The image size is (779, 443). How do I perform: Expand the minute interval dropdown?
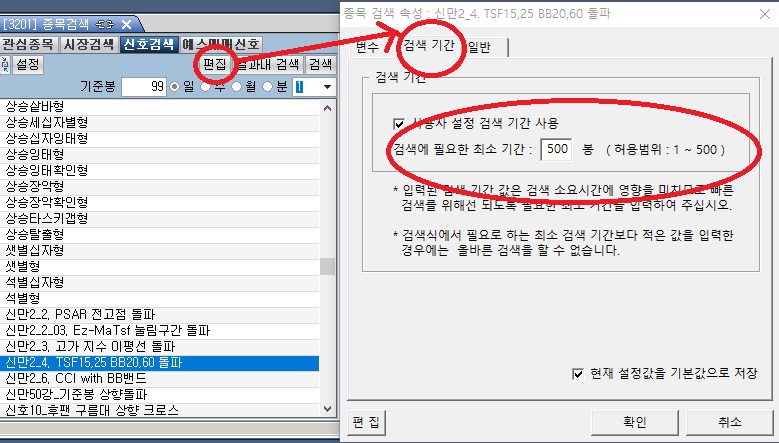point(326,87)
